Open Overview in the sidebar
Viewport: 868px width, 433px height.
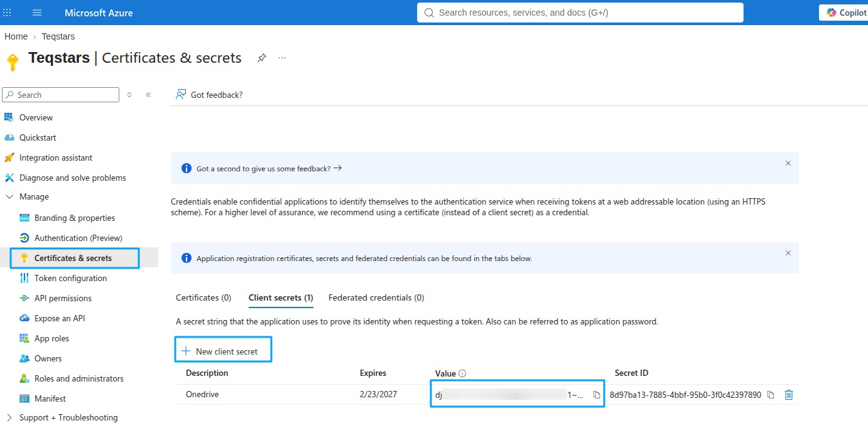pos(36,117)
